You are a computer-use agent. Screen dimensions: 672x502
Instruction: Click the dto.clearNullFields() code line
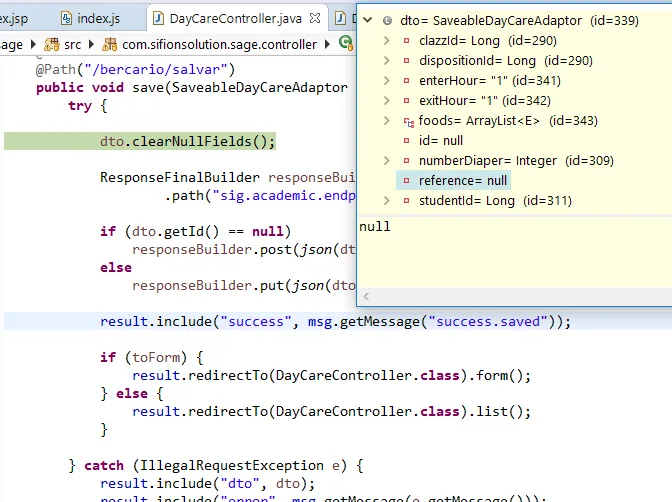[187, 141]
